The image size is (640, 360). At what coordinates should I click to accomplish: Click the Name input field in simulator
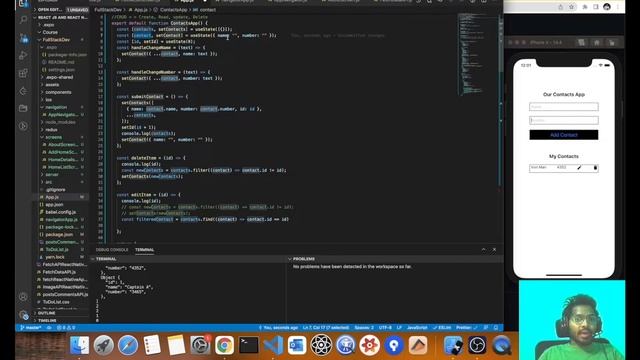564,107
